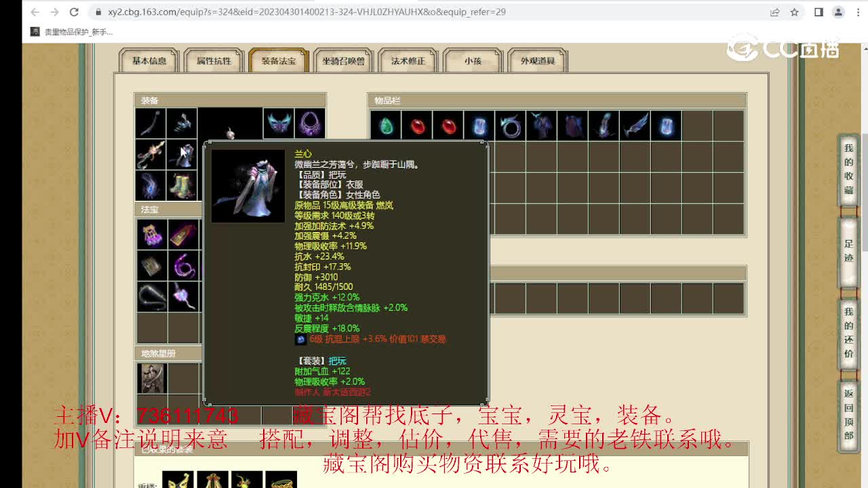Screen dimensions: 868x488
Task: Open 足迹 in the right sidebar
Action: tap(848, 251)
